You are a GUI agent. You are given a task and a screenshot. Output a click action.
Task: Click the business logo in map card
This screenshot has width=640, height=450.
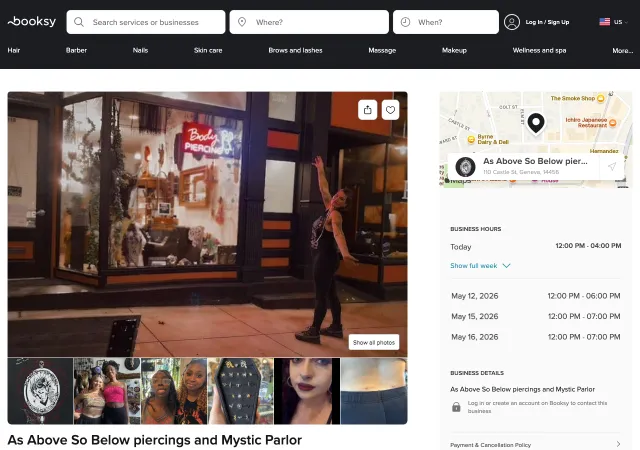pos(465,167)
